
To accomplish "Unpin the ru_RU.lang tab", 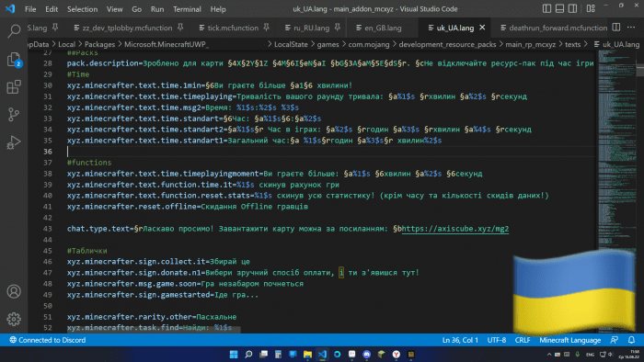I will [338, 28].
